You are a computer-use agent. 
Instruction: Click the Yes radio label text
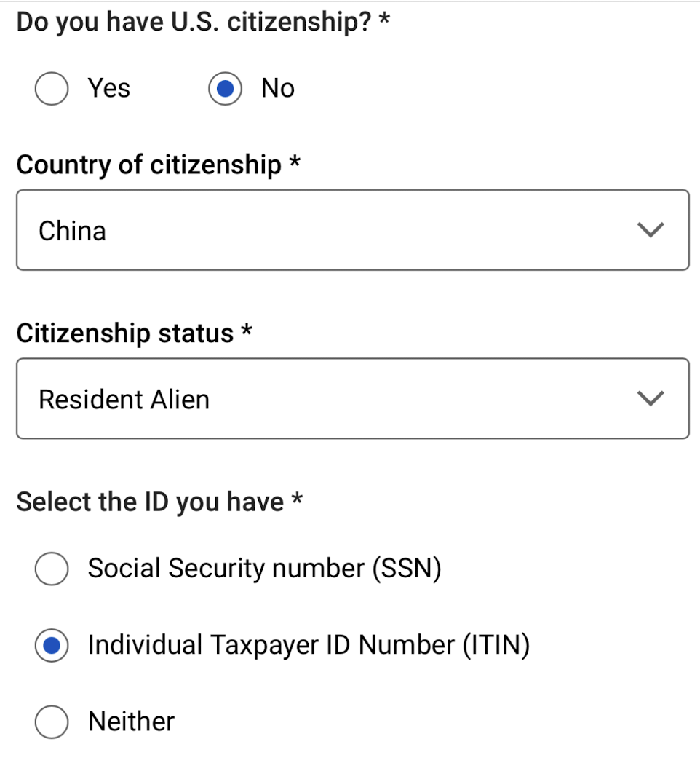point(108,88)
